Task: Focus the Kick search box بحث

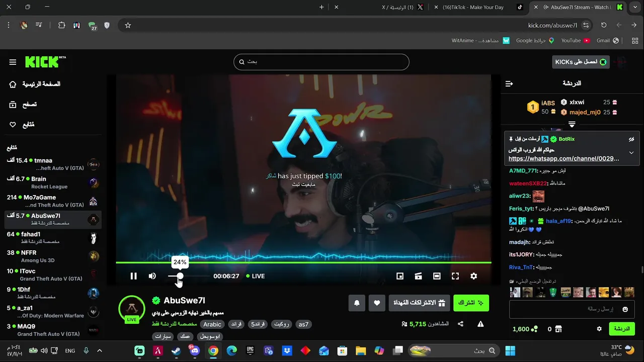Action: 321,61
